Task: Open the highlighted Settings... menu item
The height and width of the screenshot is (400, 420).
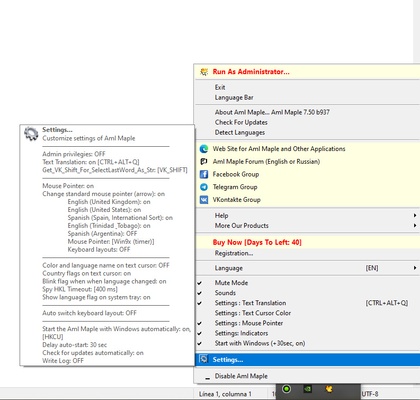Action: (x=307, y=360)
